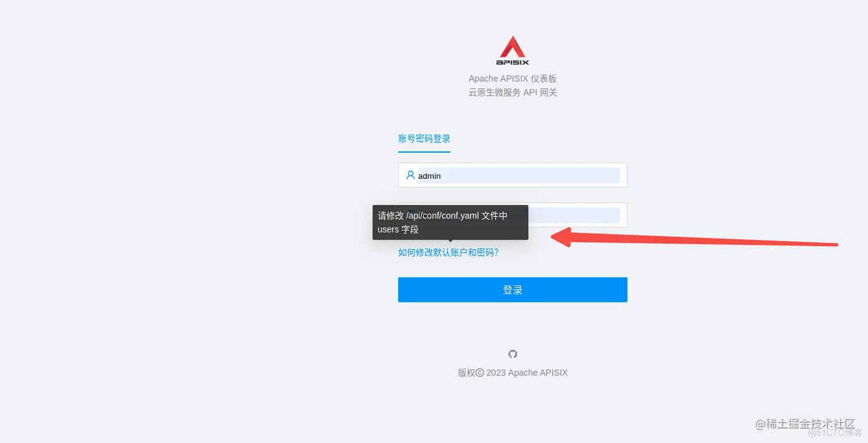Open the GitHub icon link in footer
The image size is (868, 443).
pos(513,354)
